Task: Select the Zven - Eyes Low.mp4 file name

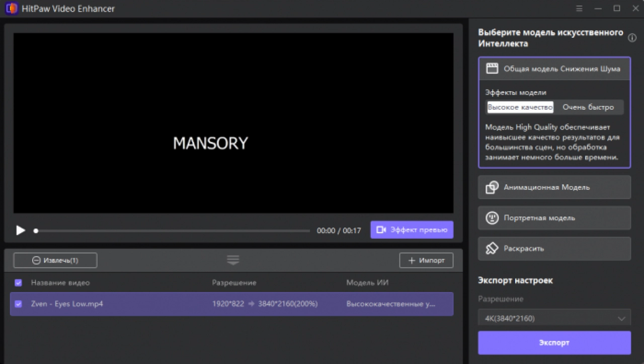Action: pyautogui.click(x=67, y=304)
